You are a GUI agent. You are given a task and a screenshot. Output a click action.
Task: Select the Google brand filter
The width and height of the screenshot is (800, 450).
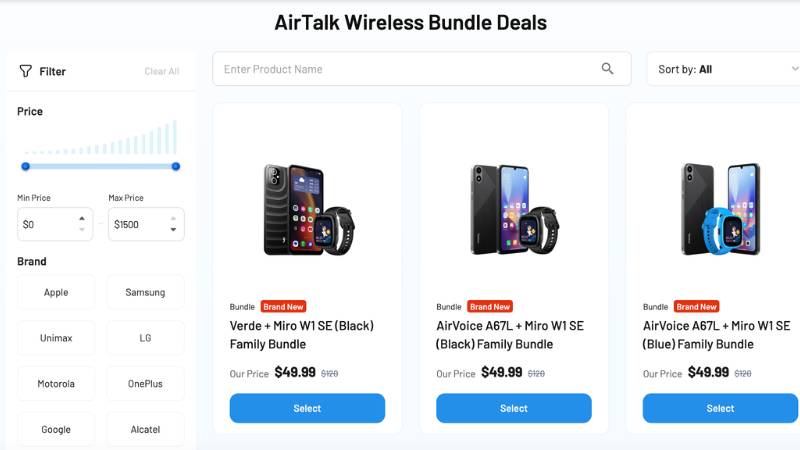[x=56, y=429]
